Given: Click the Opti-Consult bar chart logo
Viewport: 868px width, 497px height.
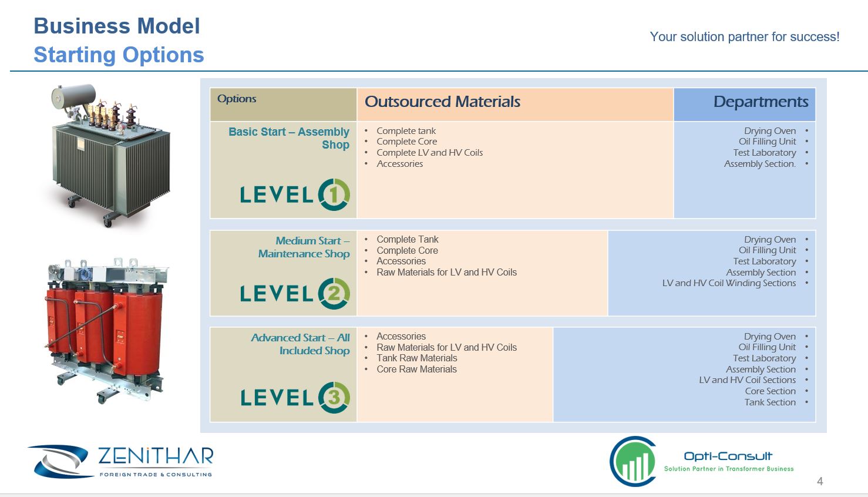Looking at the screenshot, I should pyautogui.click(x=633, y=461).
